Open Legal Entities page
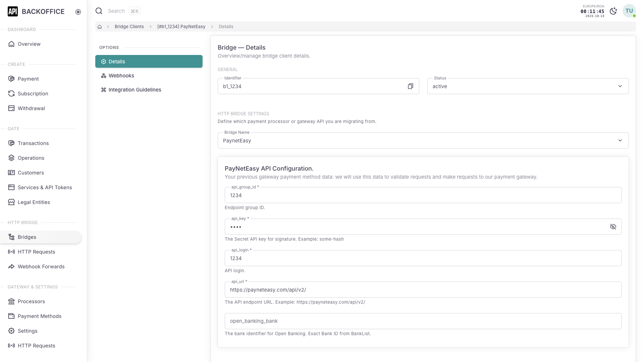644x362 pixels. click(41, 202)
